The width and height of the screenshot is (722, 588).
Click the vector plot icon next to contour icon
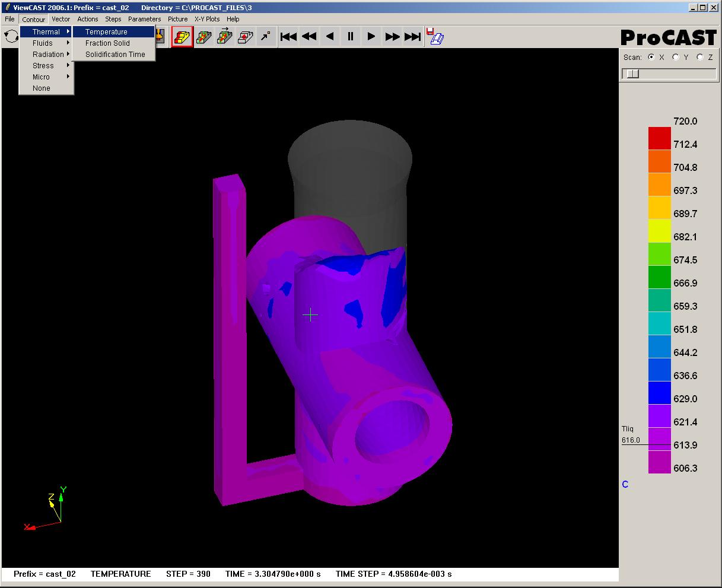[204, 36]
